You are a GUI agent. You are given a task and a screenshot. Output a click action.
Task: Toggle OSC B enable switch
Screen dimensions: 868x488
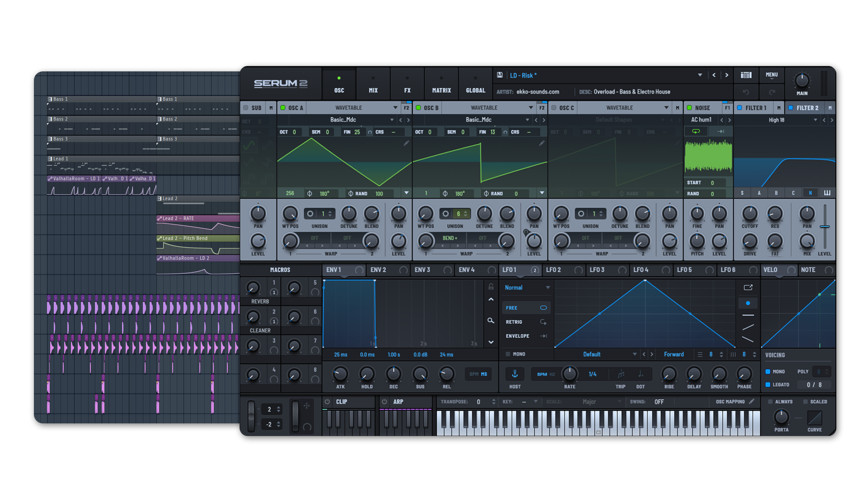pyautogui.click(x=419, y=108)
